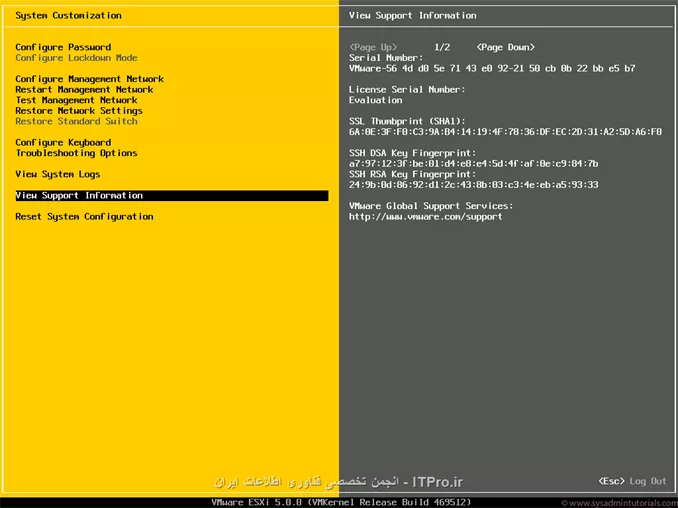This screenshot has width=678, height=508.
Task: Select the a7:97:12 DSA fingerprint value
Action: (x=473, y=164)
